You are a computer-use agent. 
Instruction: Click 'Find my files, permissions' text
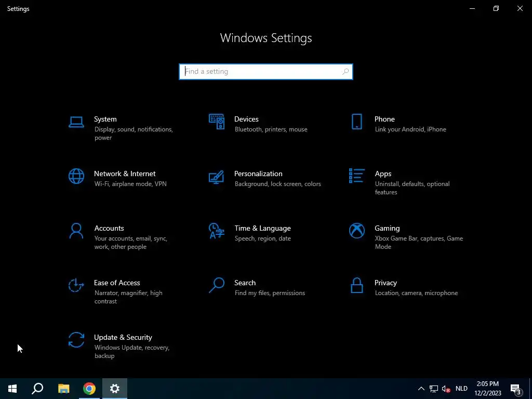pos(270,293)
